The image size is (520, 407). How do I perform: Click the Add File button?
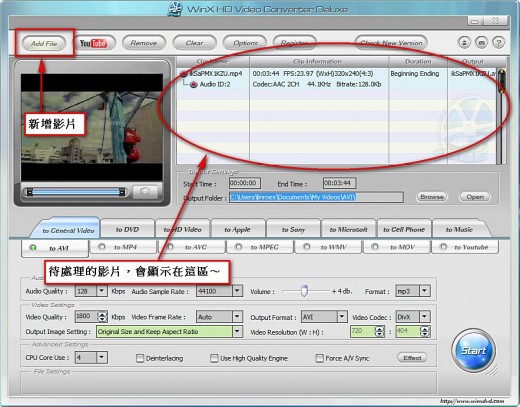coord(44,43)
